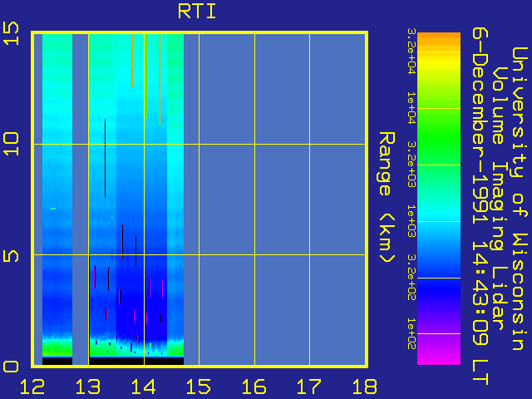Click the colorbar label 3.2e+02
Screen dimensions: 532x399
pyautogui.click(x=411, y=278)
